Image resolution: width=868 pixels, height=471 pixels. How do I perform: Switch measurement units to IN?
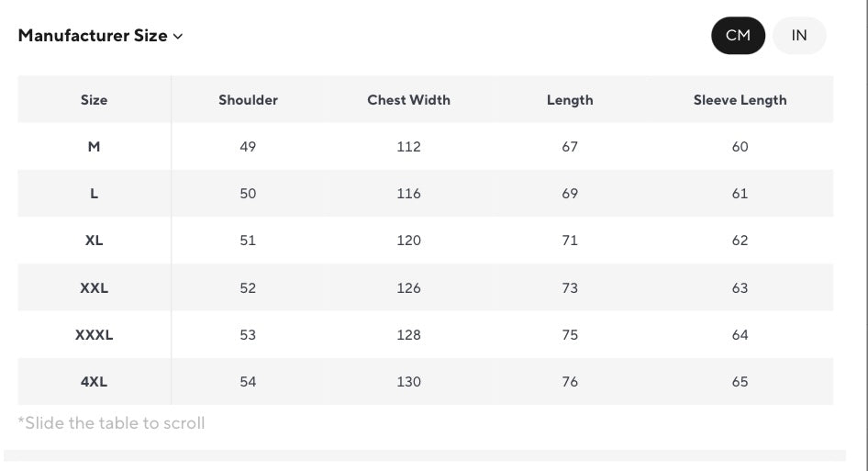point(799,36)
